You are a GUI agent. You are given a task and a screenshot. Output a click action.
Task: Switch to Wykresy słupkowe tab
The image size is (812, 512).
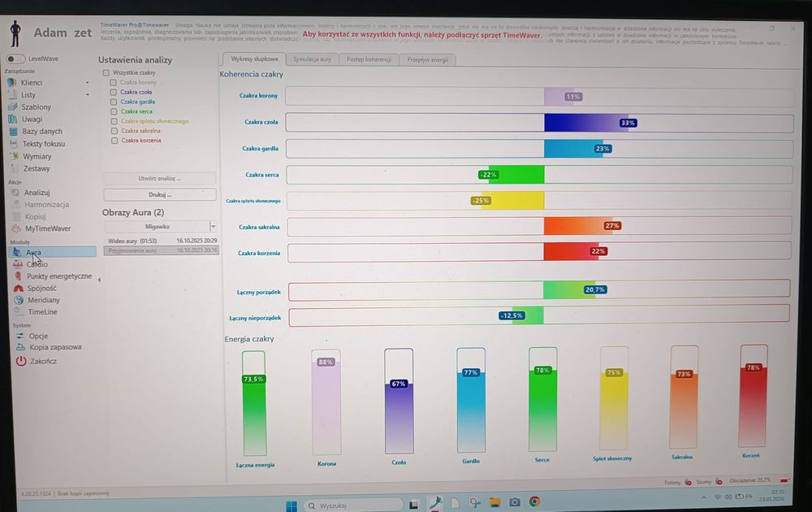[x=253, y=59]
